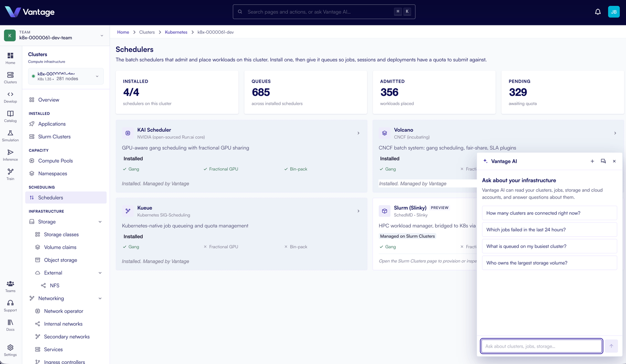This screenshot has height=364, width=626.
Task: Open Home in left icon rail
Action: click(11, 58)
